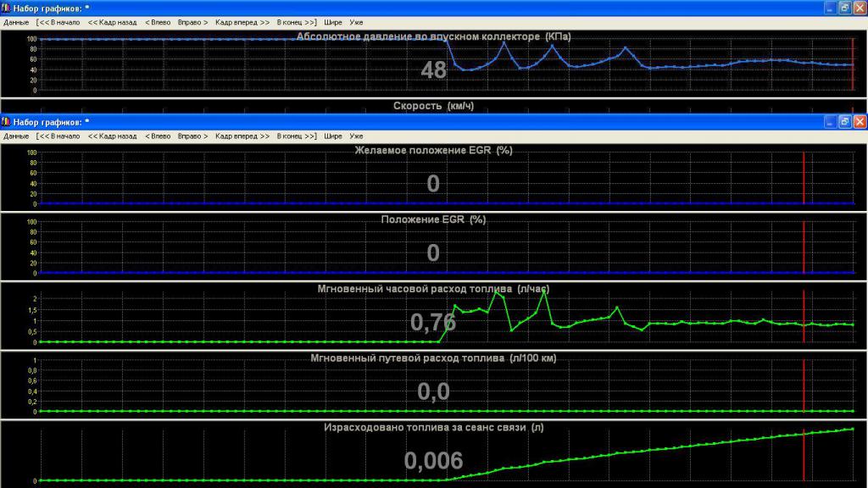Open 'Данные' menu in the EGR graph window
This screenshot has height=488, width=868.
pos(16,136)
